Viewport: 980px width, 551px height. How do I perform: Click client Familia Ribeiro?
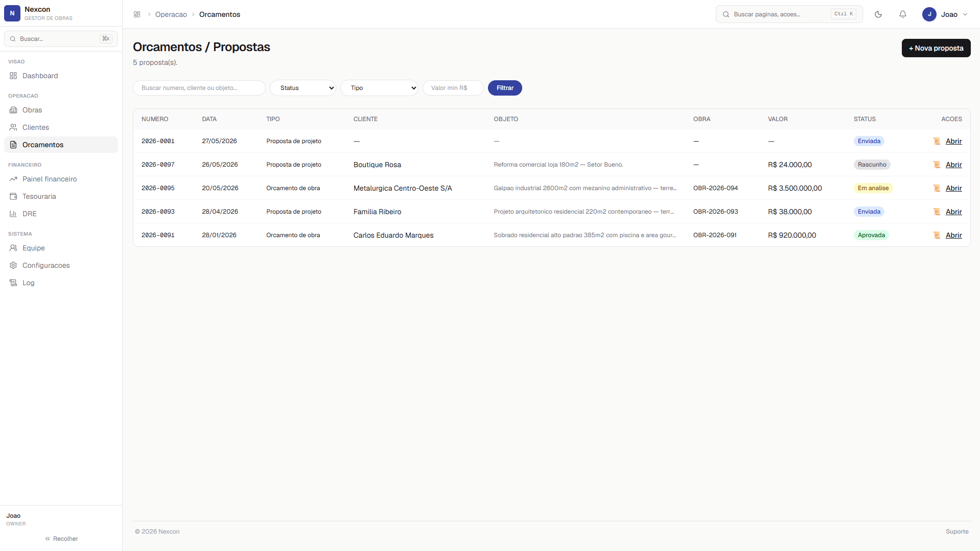377,212
